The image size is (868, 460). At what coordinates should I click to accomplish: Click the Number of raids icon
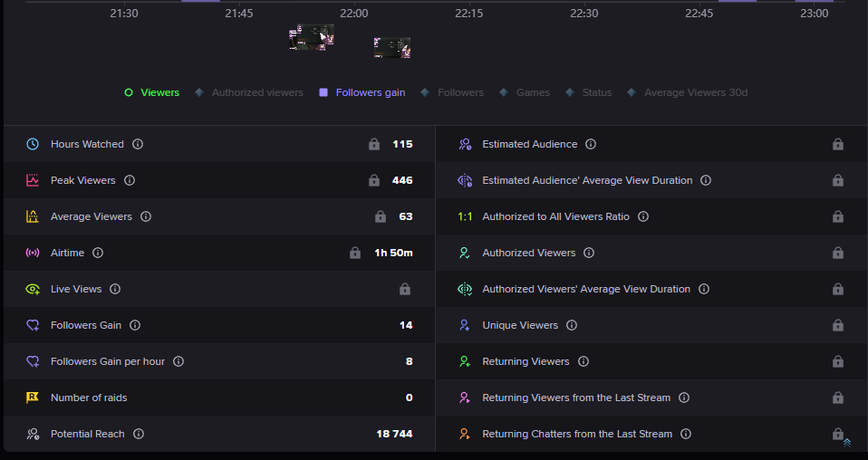pos(33,398)
